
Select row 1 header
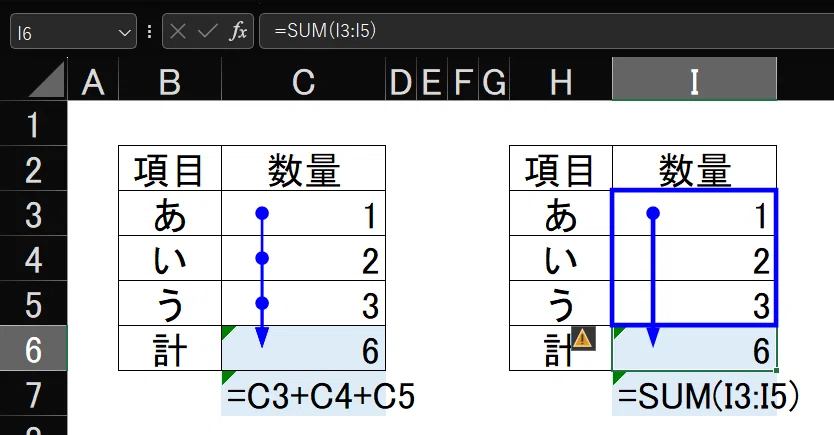point(34,123)
